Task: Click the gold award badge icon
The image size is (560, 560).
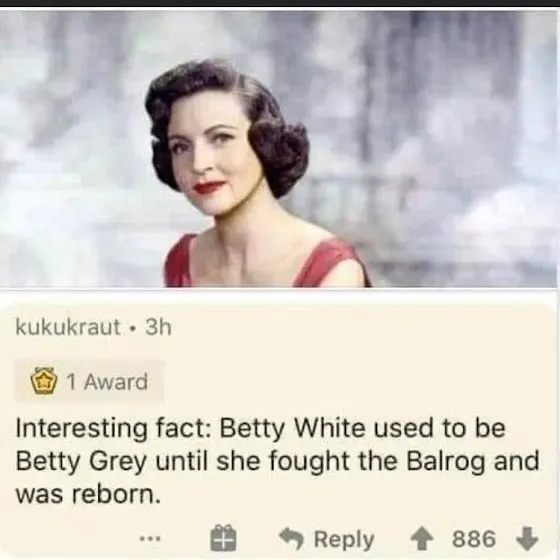Action: (x=44, y=382)
